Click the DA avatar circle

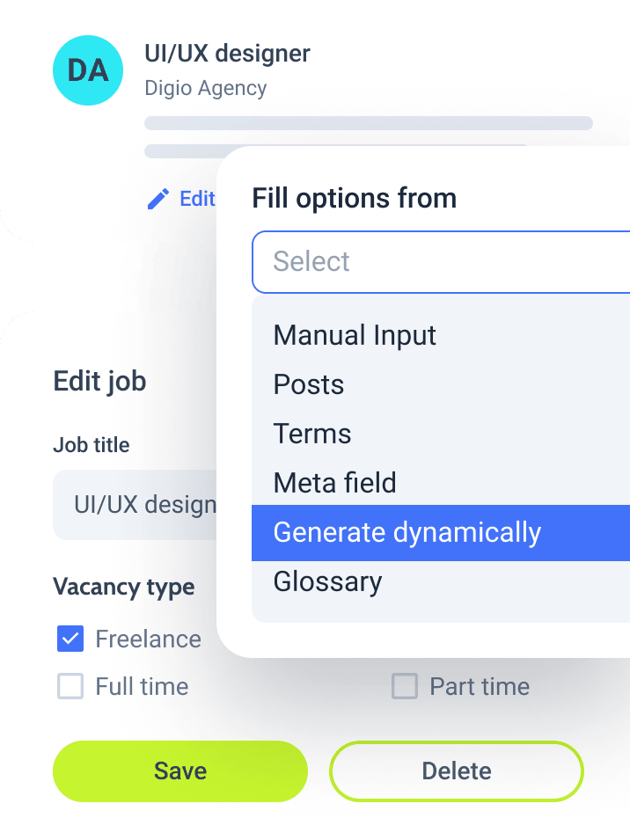88,70
